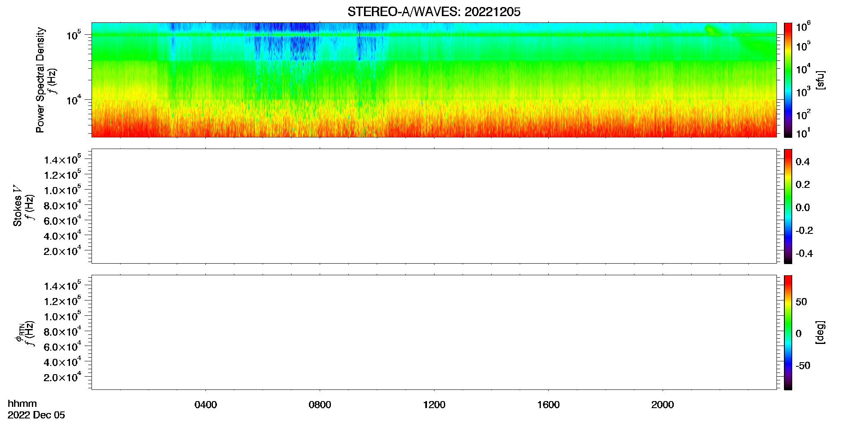Click inside the empty phi RTN panel

tap(434, 332)
